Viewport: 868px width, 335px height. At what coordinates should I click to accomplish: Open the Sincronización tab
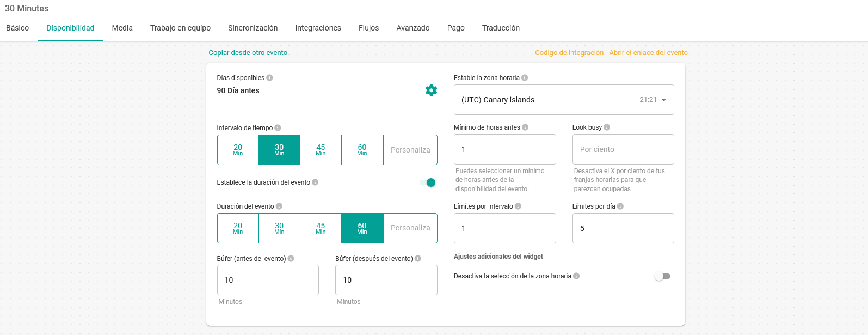tap(253, 28)
